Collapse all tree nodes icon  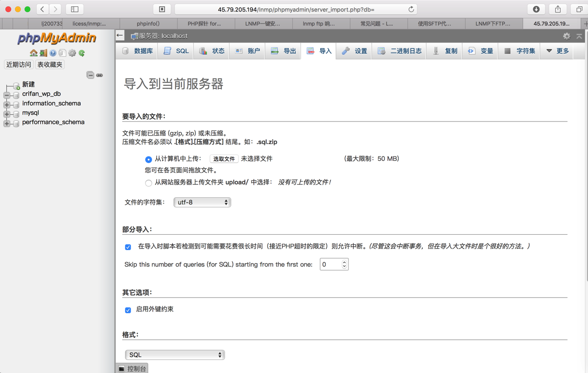click(x=90, y=75)
